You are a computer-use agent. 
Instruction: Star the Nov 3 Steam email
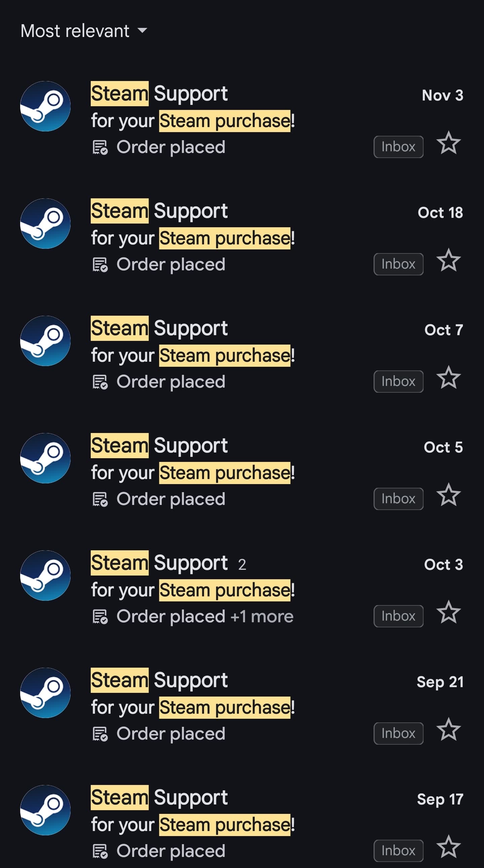click(x=448, y=143)
